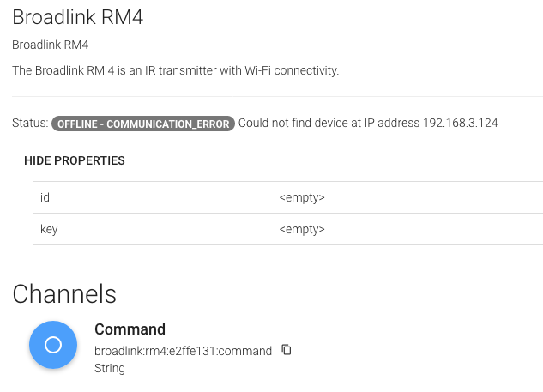Select the broadlink:rm4:e2ffe131:command UID text
The image size is (543, 392).
pos(183,351)
